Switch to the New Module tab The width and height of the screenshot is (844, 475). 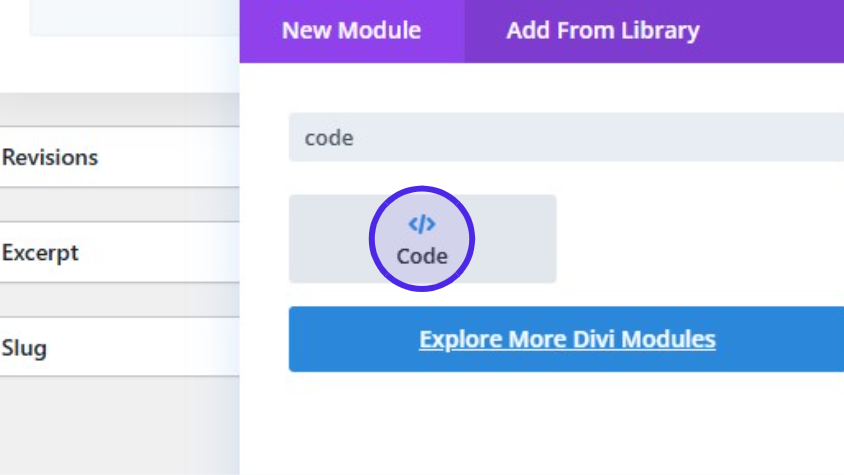click(351, 31)
